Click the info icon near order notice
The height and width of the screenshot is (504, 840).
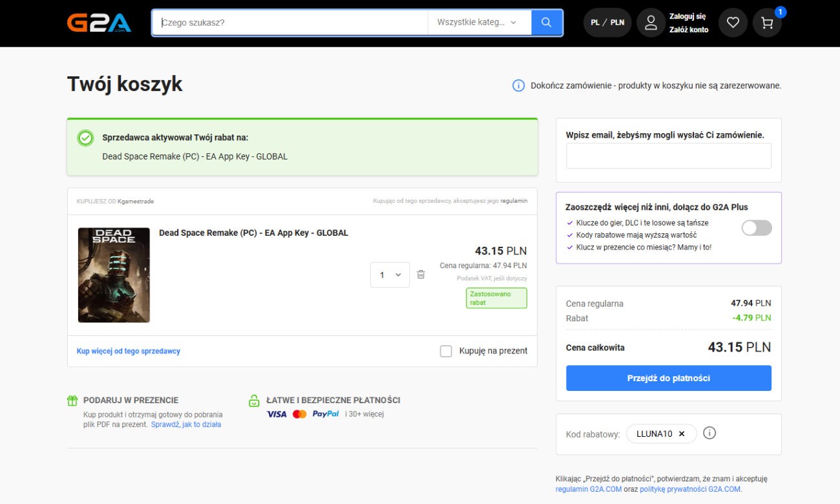tap(518, 85)
